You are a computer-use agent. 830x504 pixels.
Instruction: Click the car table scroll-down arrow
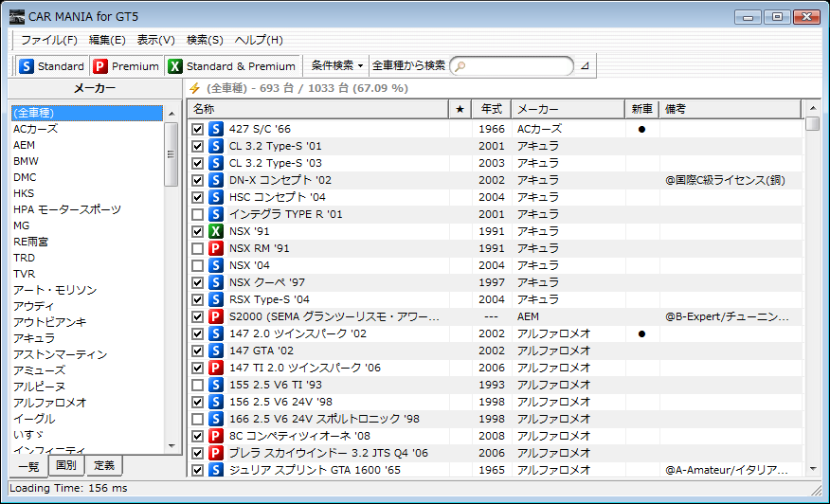(813, 469)
